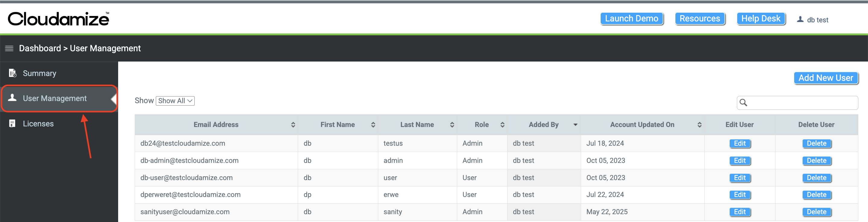The height and width of the screenshot is (222, 868).
Task: Sort by First Name column arrows
Action: [x=373, y=125]
